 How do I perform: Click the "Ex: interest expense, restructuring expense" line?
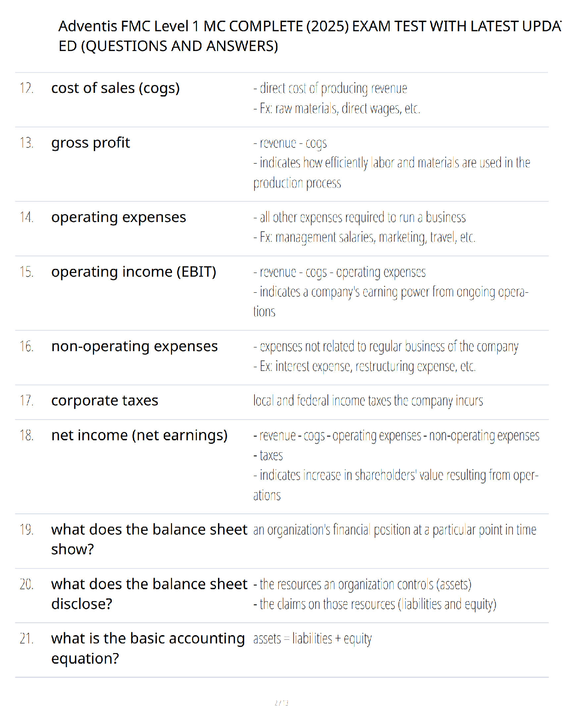[364, 366]
